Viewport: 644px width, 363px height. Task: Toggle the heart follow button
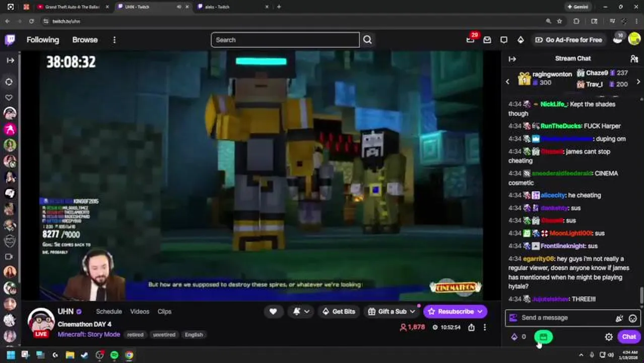(273, 312)
